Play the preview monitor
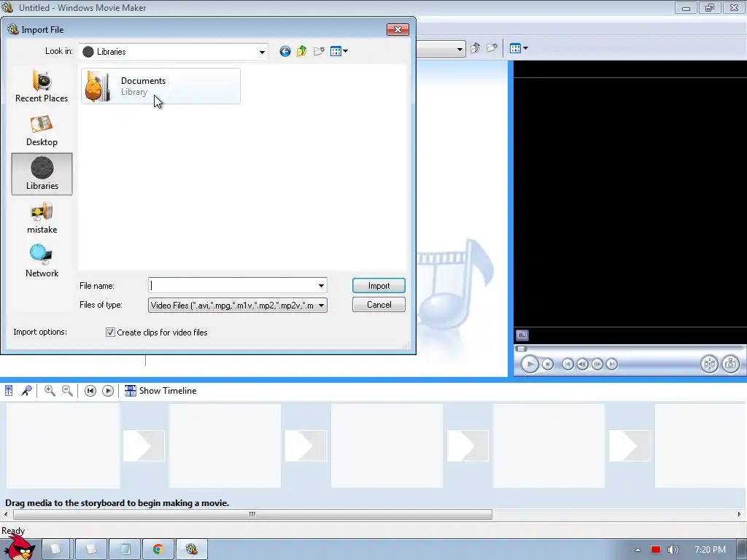Viewport: 747px width, 560px height. pos(530,365)
